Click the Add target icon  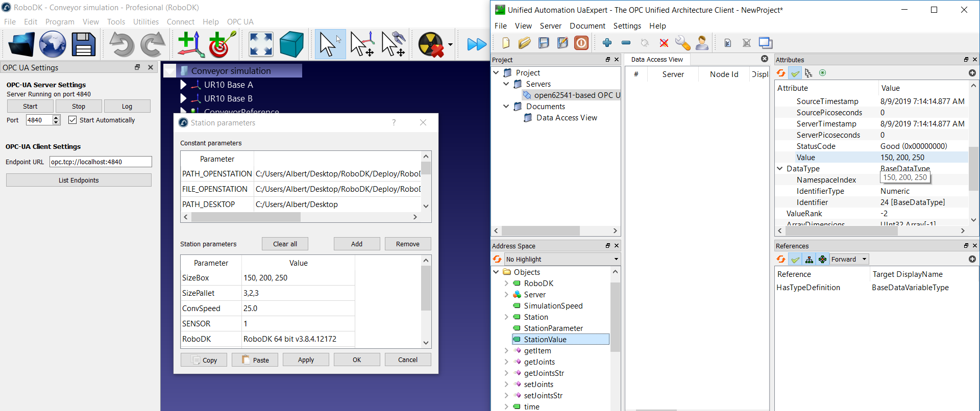(x=222, y=44)
